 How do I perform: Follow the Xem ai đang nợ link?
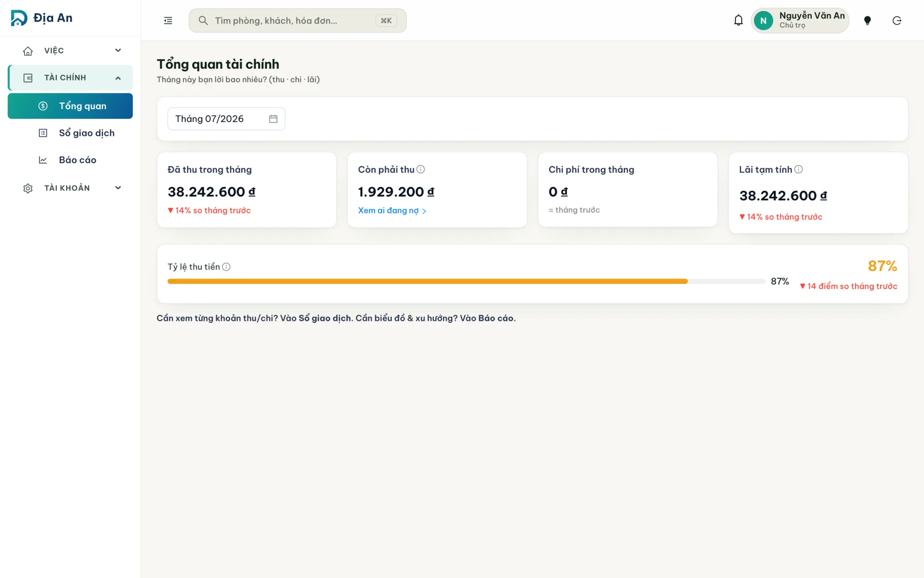pos(392,210)
